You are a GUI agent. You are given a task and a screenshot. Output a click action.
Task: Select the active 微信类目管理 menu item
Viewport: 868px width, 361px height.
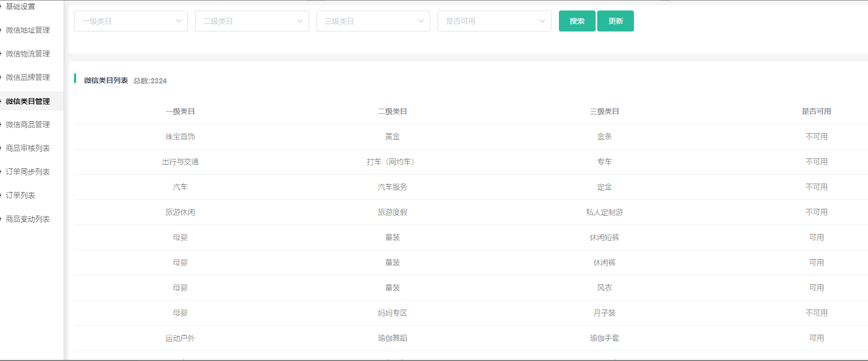[28, 101]
